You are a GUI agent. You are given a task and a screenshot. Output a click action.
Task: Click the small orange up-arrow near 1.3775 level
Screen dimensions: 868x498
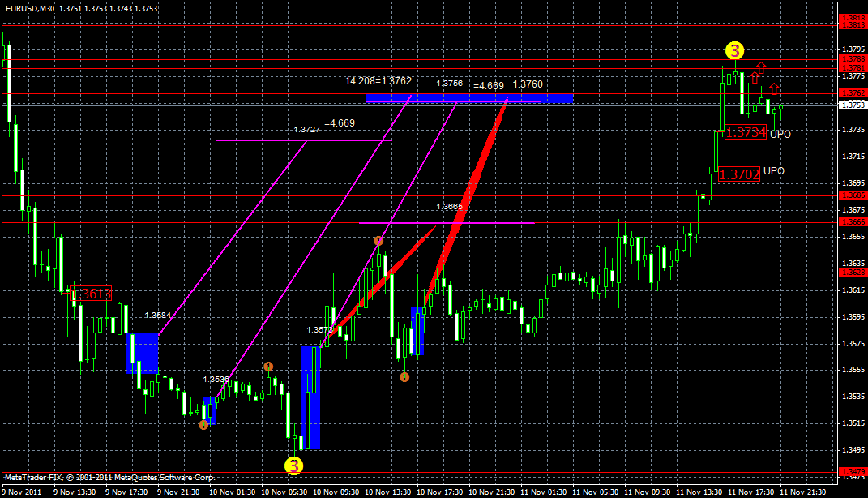pyautogui.click(x=755, y=77)
